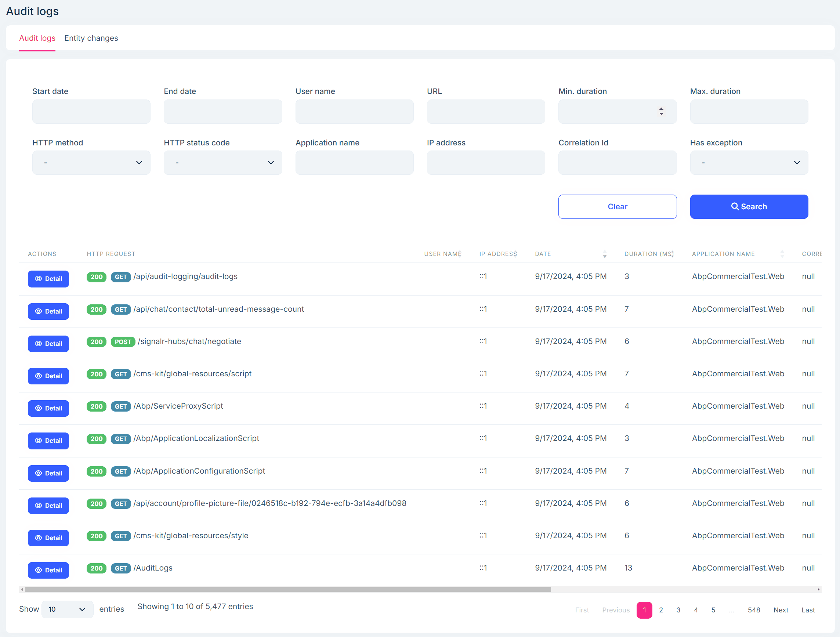Select the Audit logs tab
840x637 pixels.
coord(37,38)
